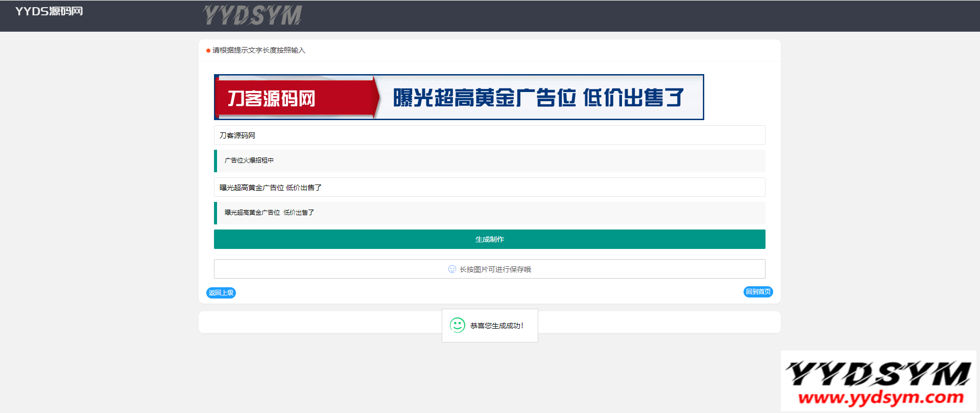Click the 请根据提示文字长度按照输入 heading text
This screenshot has height=413, width=980.
pos(258,50)
